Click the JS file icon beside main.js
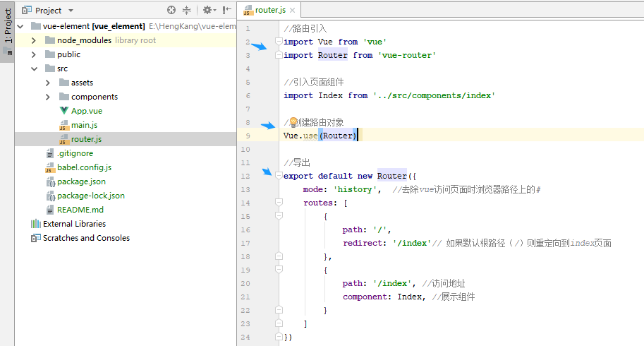The height and width of the screenshot is (346, 644). click(63, 125)
